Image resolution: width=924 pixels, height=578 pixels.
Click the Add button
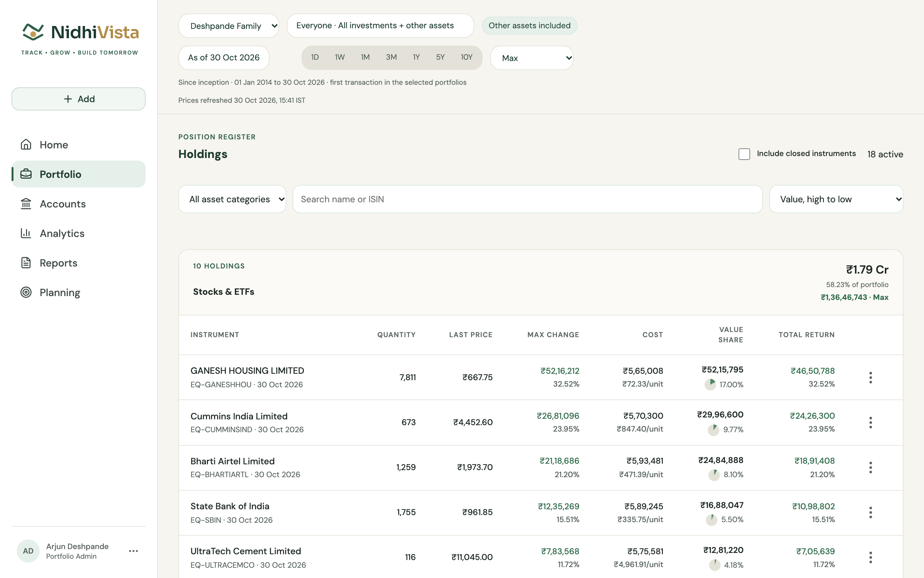tap(79, 99)
